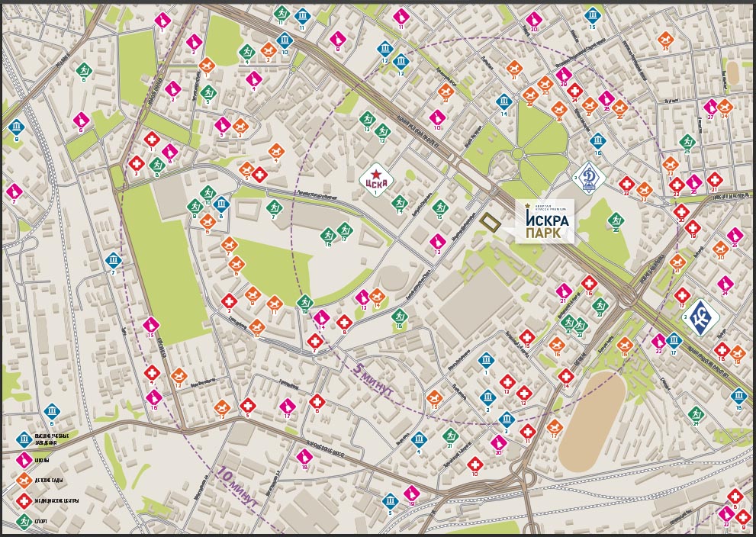Pick blue university marker number 10
Viewport: 756px width, 537px height.
click(285, 40)
